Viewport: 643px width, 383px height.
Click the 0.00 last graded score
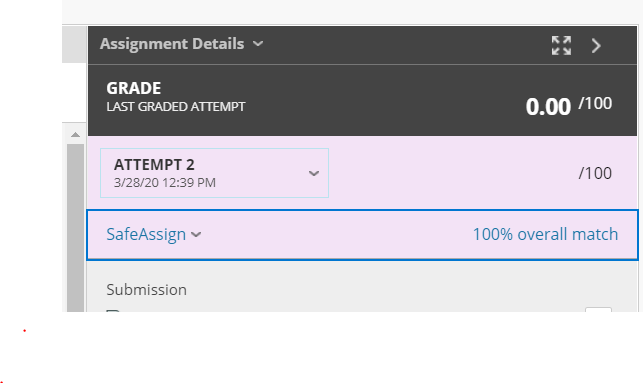point(548,107)
